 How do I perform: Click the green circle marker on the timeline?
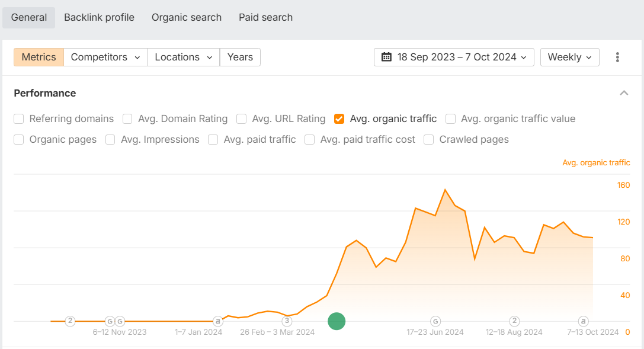coord(337,322)
